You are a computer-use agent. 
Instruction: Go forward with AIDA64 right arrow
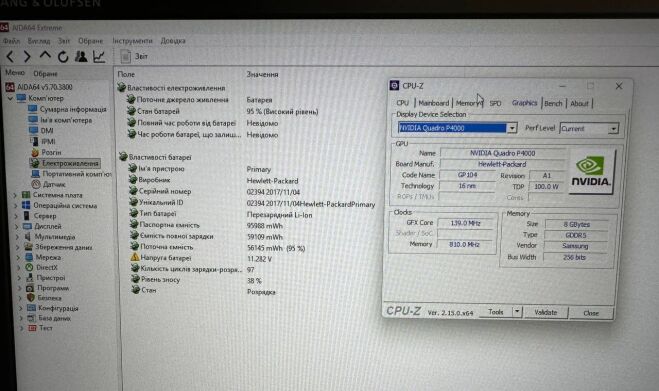coord(27,56)
